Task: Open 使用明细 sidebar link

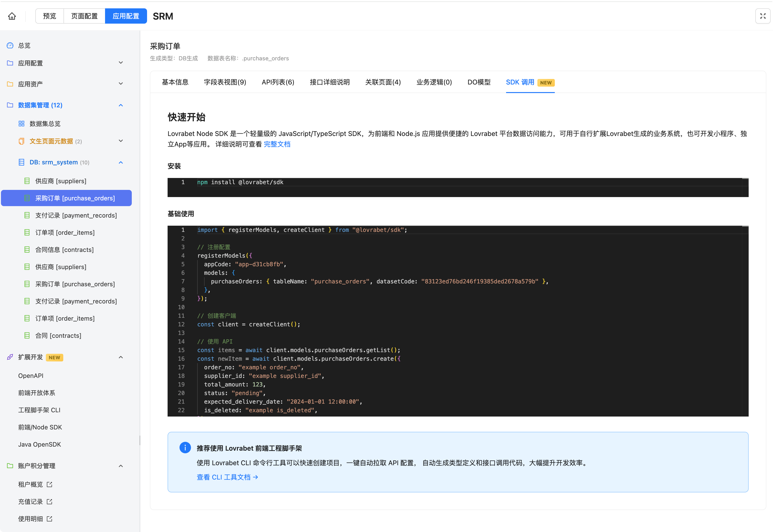Action: [x=30, y=519]
